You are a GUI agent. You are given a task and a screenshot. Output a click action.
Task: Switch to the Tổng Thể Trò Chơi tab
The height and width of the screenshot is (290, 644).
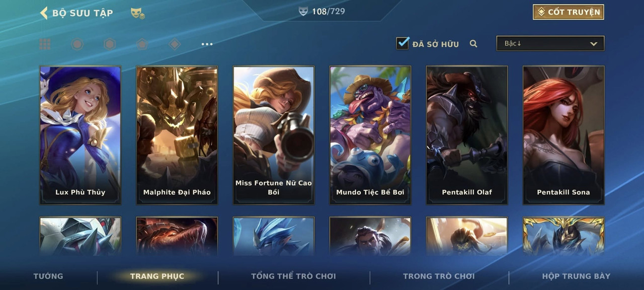point(293,276)
